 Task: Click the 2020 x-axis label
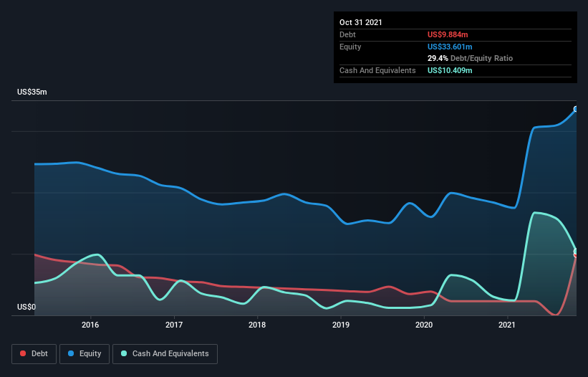[x=424, y=325]
